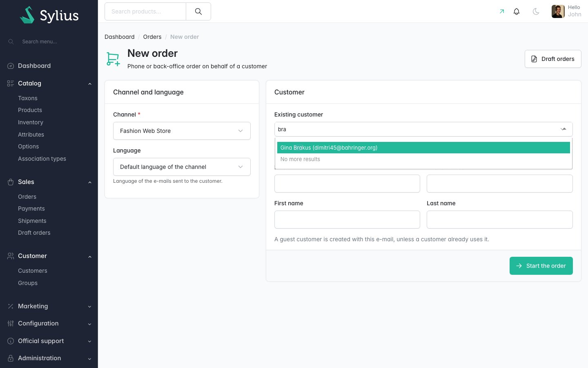Open Customers in the sidebar
The height and width of the screenshot is (368, 588).
(x=33, y=271)
